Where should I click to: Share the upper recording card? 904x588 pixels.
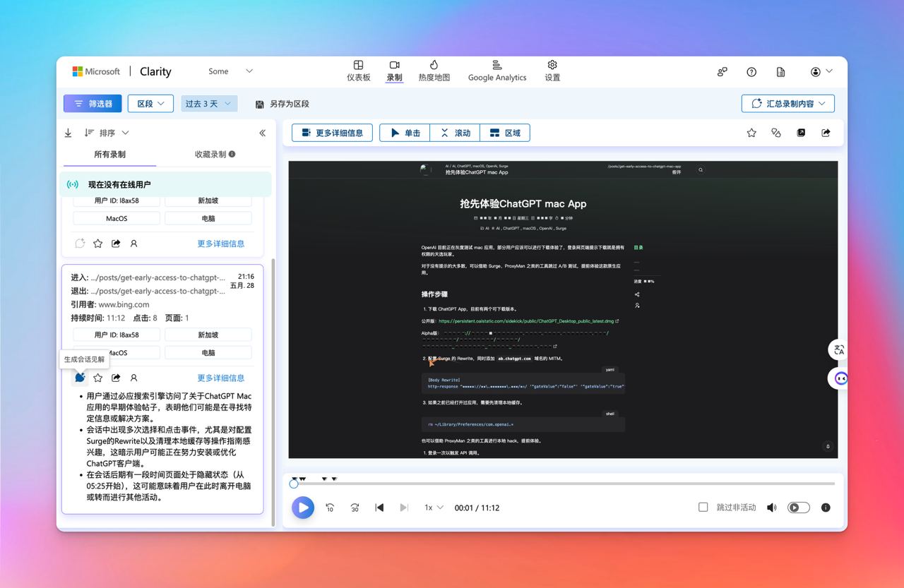click(x=116, y=244)
